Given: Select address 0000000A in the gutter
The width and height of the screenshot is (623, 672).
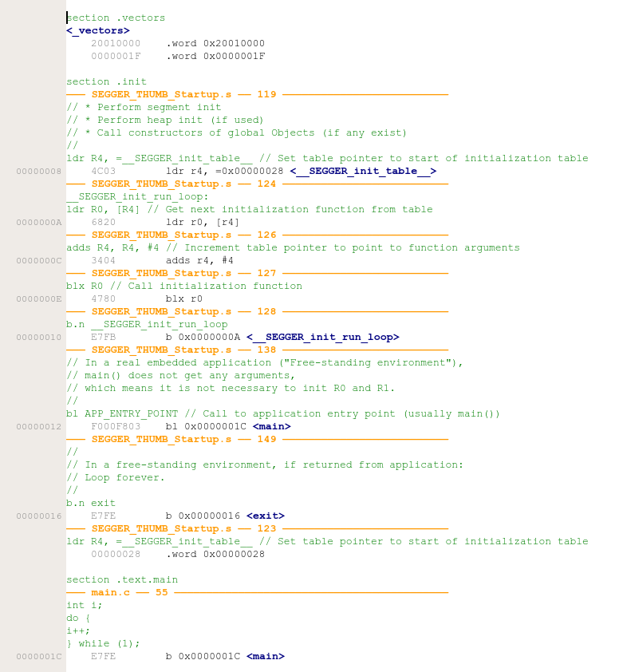Looking at the screenshot, I should click(39, 223).
